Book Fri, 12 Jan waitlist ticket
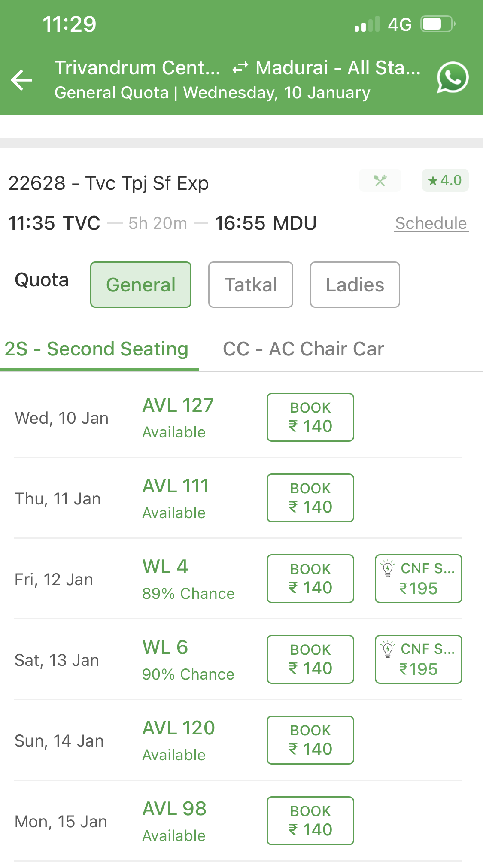The image size is (483, 868). click(310, 579)
